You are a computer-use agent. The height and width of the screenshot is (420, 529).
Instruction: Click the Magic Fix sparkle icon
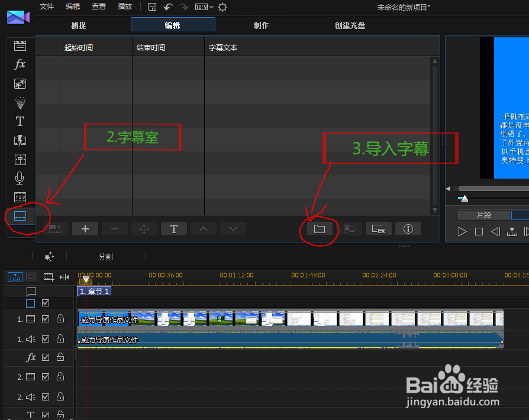pyautogui.click(x=49, y=257)
